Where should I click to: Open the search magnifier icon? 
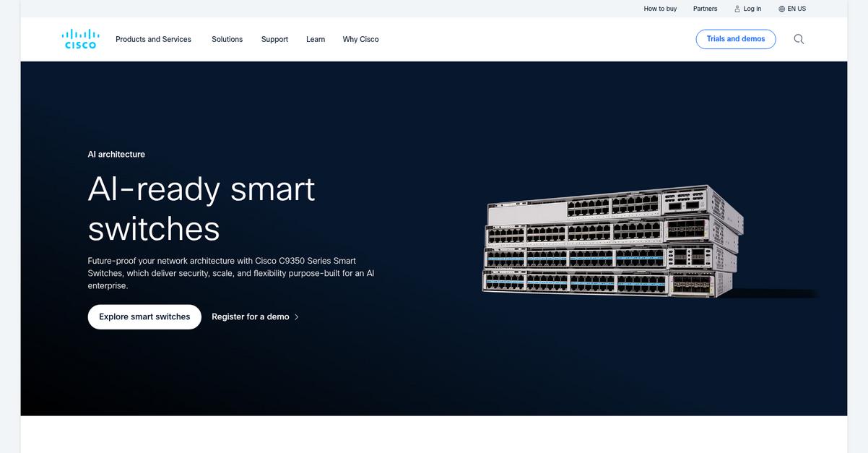[799, 39]
